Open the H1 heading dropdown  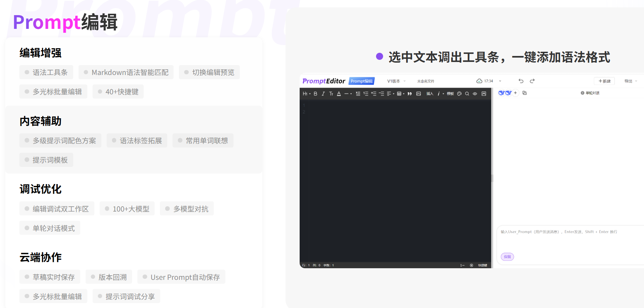click(x=306, y=94)
